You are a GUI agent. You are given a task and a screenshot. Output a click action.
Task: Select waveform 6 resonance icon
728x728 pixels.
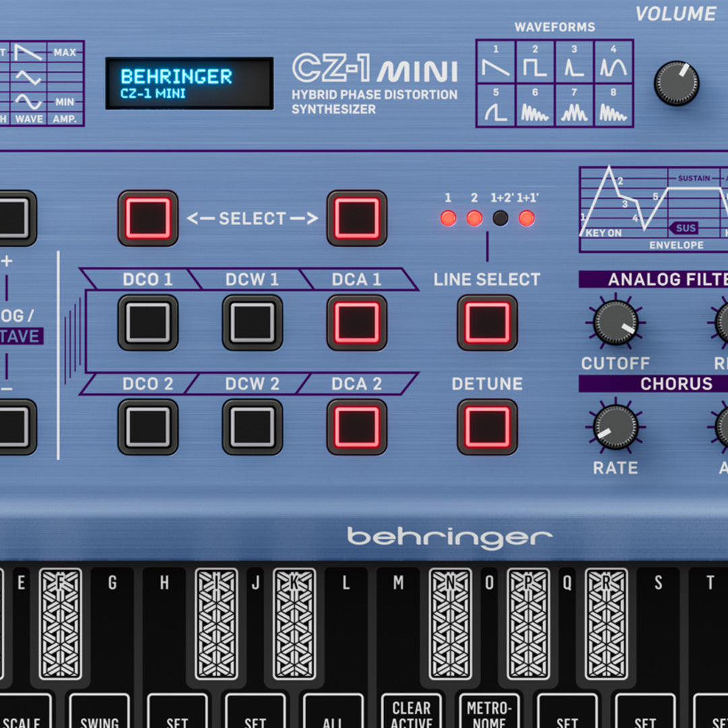pos(535,112)
